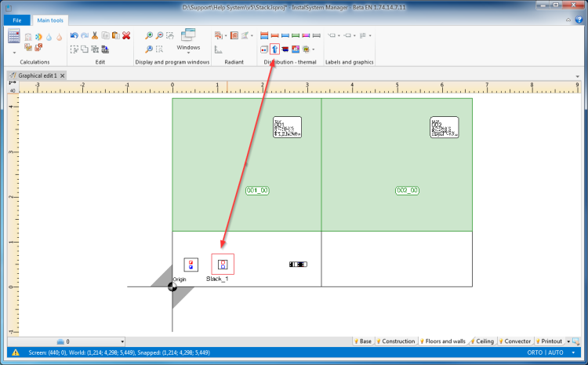The image size is (588, 365).
Task: Toggle AUTO mode in status bar
Action: pos(556,352)
